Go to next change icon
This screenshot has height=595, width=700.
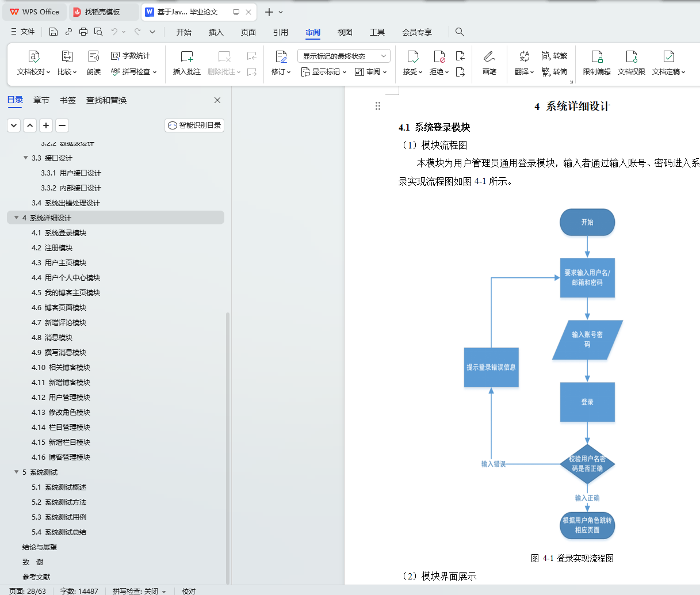click(x=460, y=72)
